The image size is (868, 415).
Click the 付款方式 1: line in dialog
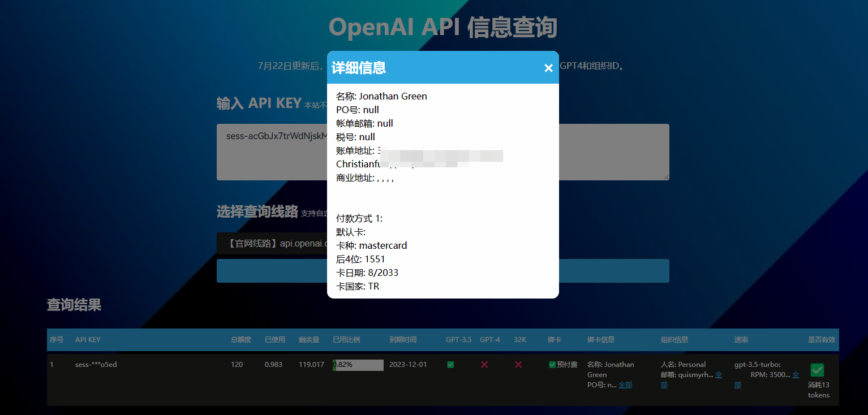click(360, 218)
